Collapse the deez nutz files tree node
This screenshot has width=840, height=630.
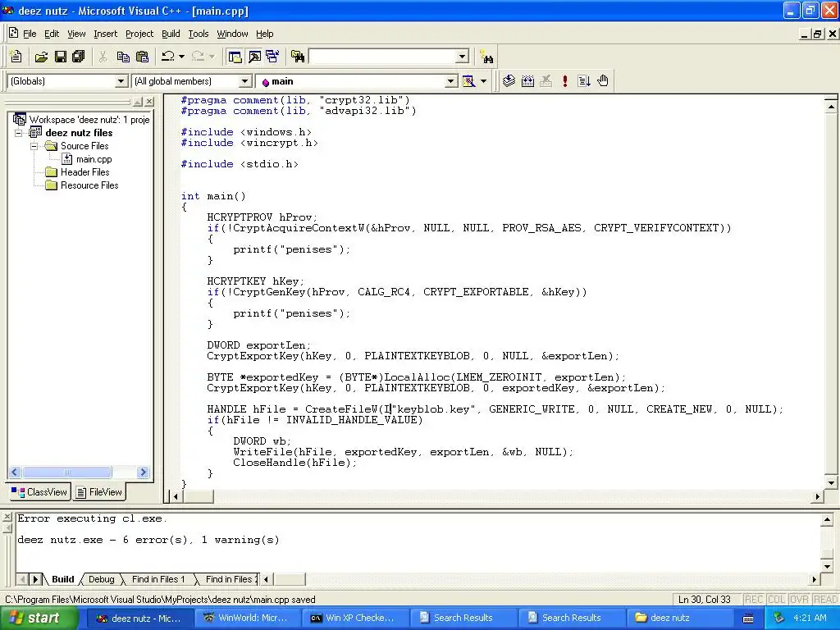[18, 133]
